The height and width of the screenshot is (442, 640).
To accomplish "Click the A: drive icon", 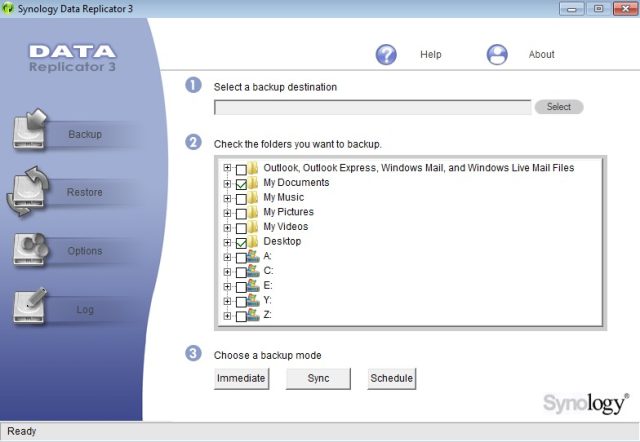I will [x=253, y=256].
